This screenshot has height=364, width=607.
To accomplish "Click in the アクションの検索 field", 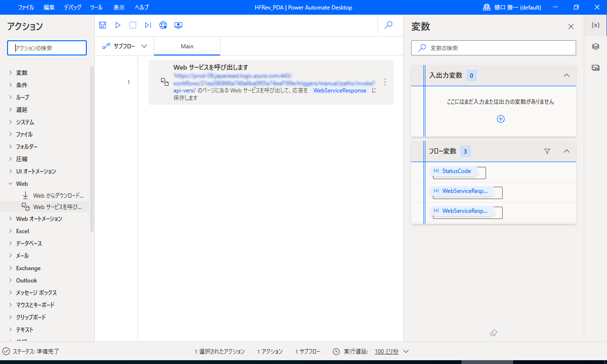I will 47,48.
